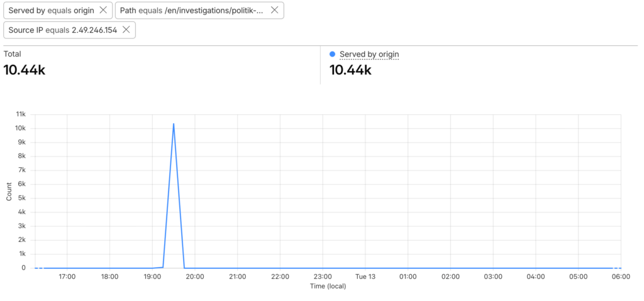
Task: Click the 06:00 time axis label
Action: [621, 276]
